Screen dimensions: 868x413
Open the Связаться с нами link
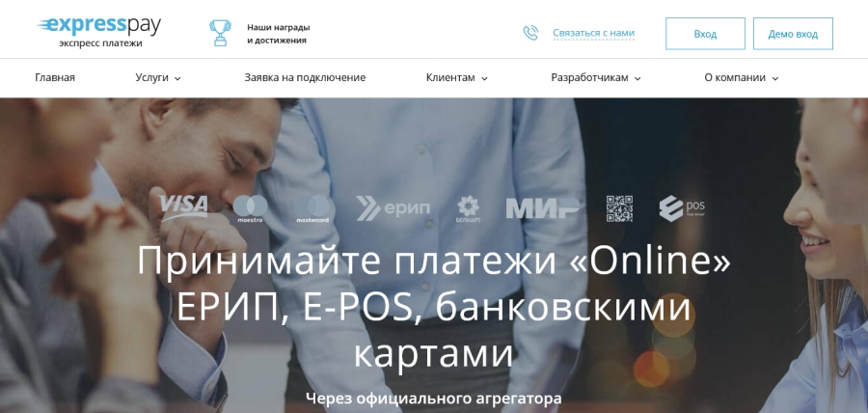(x=593, y=33)
